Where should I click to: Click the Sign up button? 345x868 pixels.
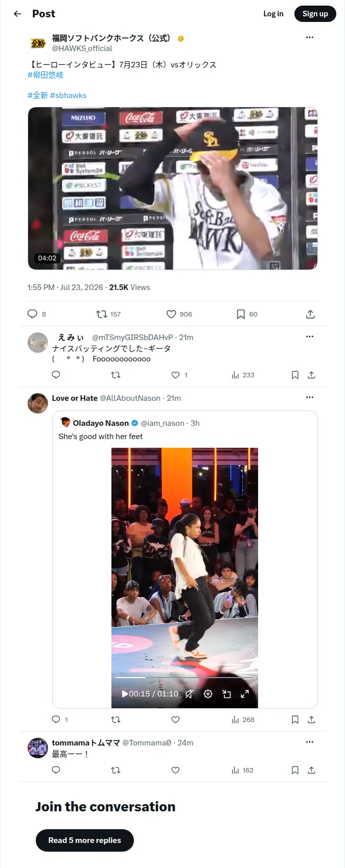315,14
